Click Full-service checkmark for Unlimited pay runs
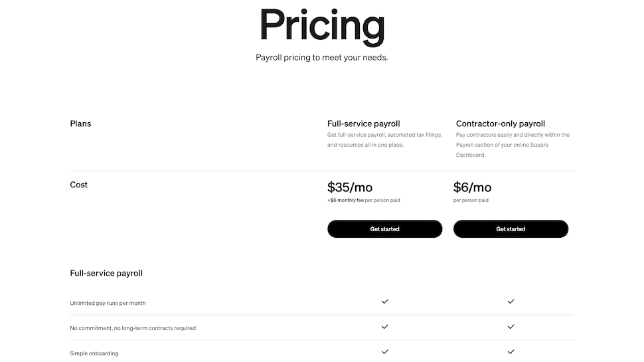This screenshot has height=362, width=644. coord(385,302)
